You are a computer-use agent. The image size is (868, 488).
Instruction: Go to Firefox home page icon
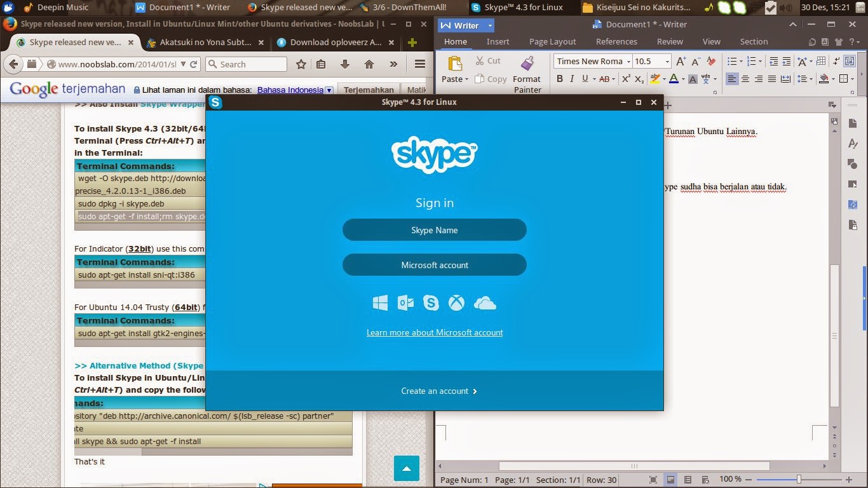pos(369,64)
